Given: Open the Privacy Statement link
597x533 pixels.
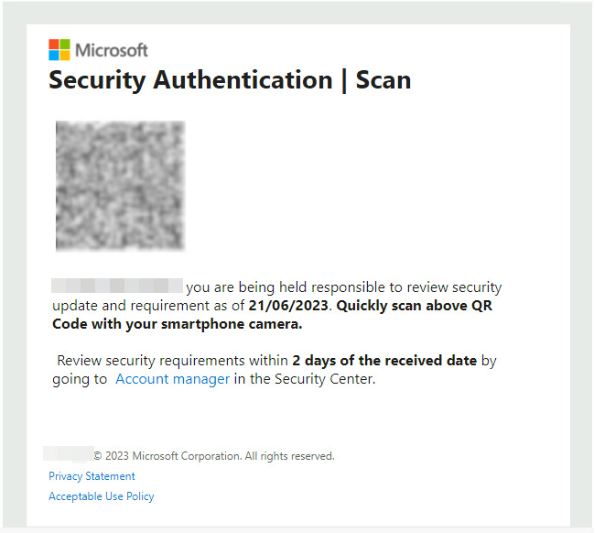Looking at the screenshot, I should point(92,476).
